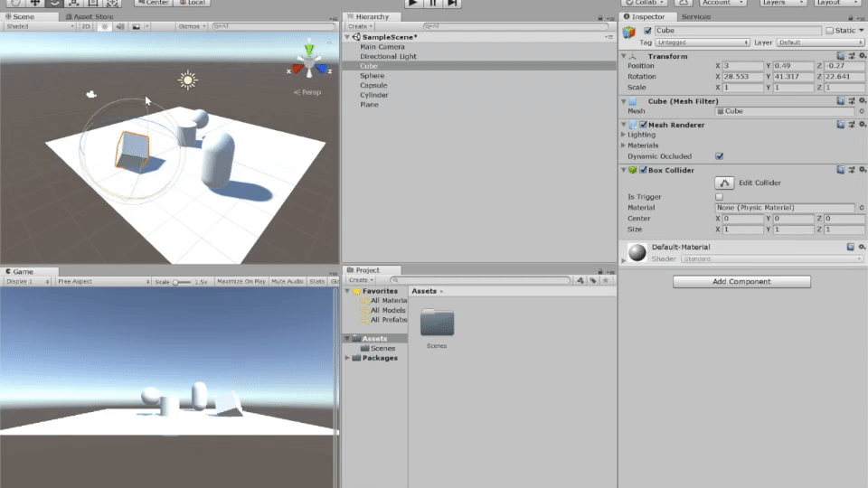Uncheck the Dynamic Occluded checkbox

click(x=720, y=156)
